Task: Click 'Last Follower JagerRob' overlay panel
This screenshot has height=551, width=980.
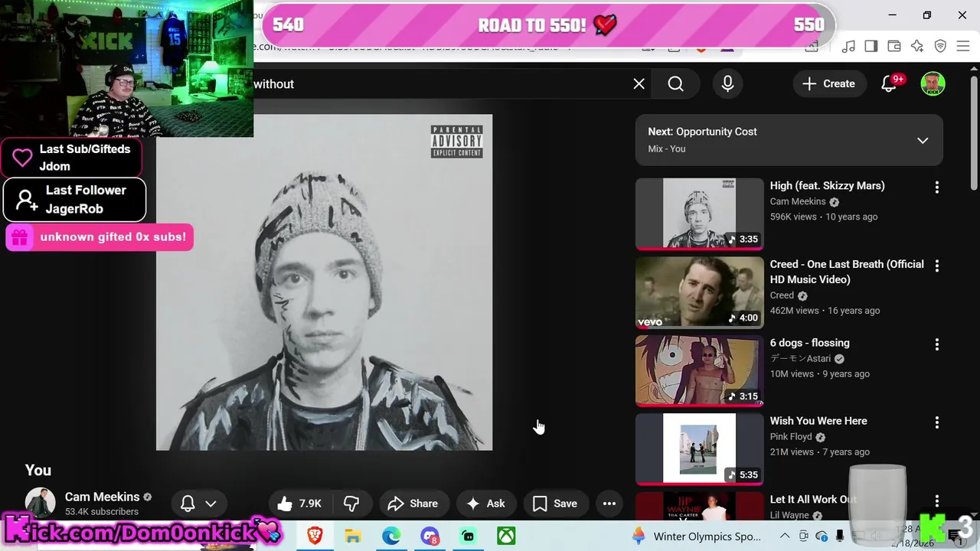Action: coord(74,199)
